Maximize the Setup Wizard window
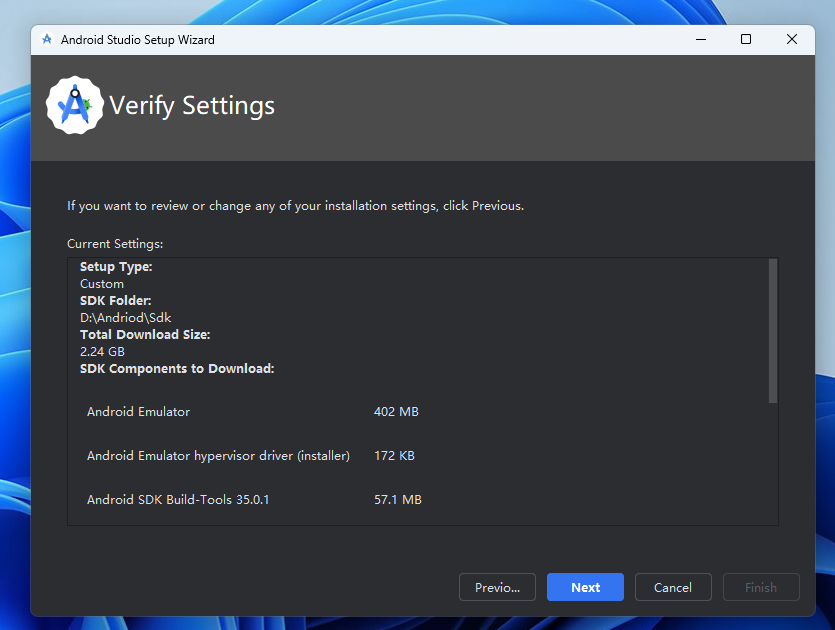The height and width of the screenshot is (630, 835). 746,39
